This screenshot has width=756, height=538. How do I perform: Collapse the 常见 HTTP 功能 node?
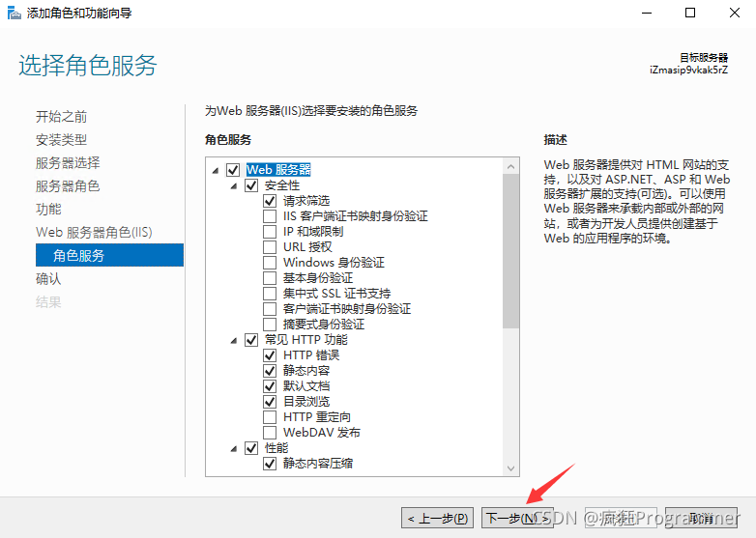[x=234, y=340]
